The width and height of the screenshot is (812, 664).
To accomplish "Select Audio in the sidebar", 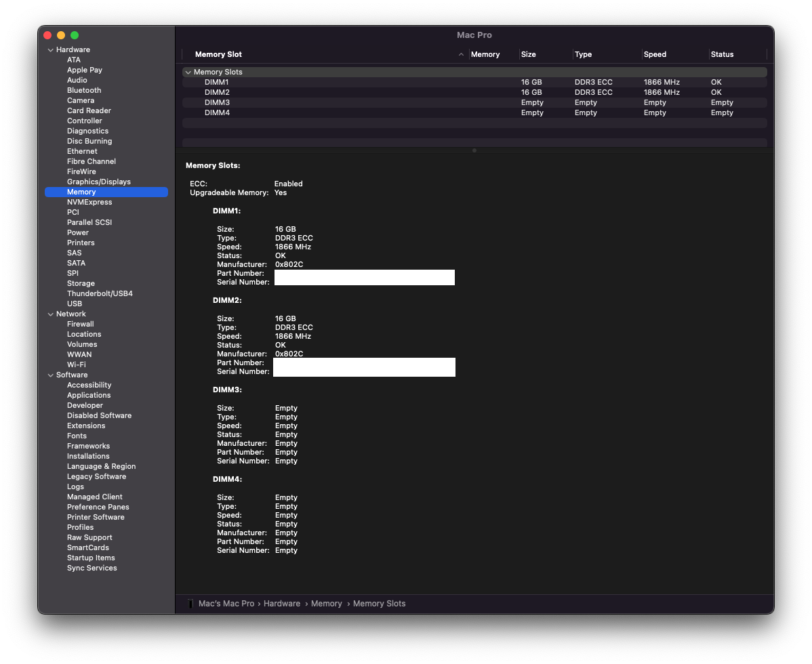I will [x=77, y=80].
